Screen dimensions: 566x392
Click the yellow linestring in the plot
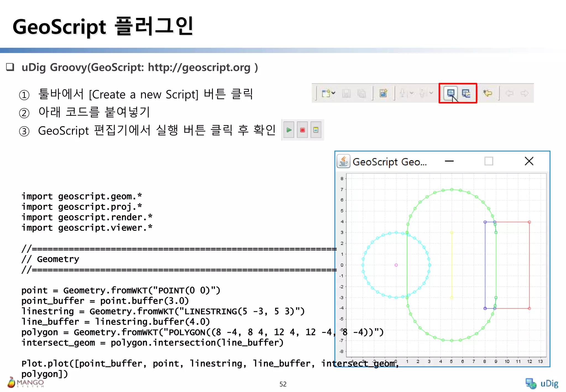click(452, 265)
